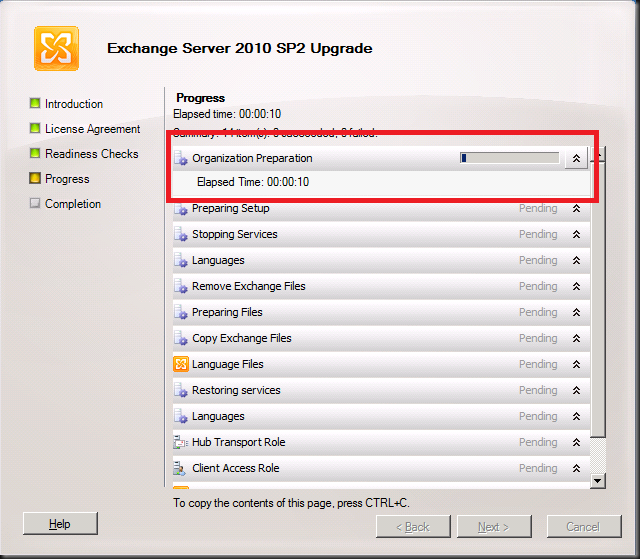
Task: Select the License Agreement step
Action: point(93,129)
